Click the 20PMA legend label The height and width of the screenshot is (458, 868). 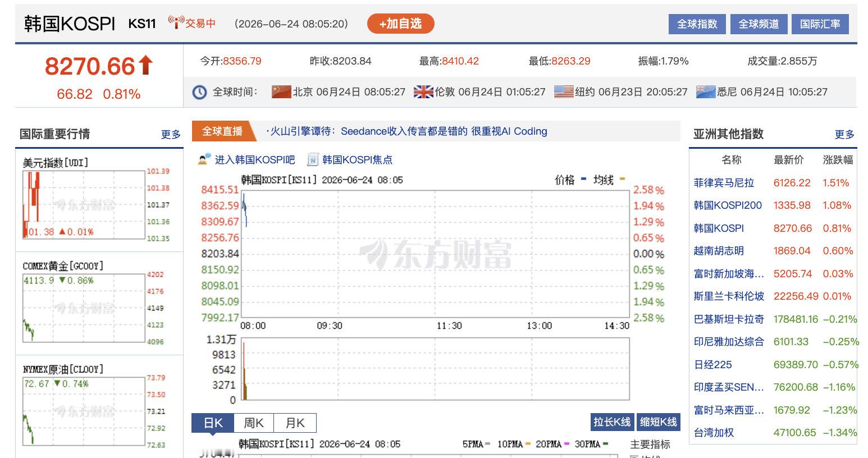[x=549, y=444]
